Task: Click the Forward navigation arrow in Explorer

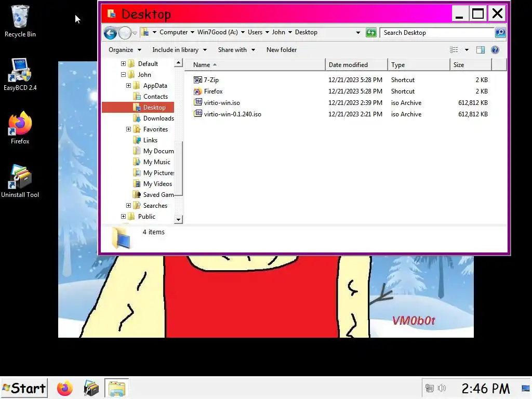Action: point(125,33)
